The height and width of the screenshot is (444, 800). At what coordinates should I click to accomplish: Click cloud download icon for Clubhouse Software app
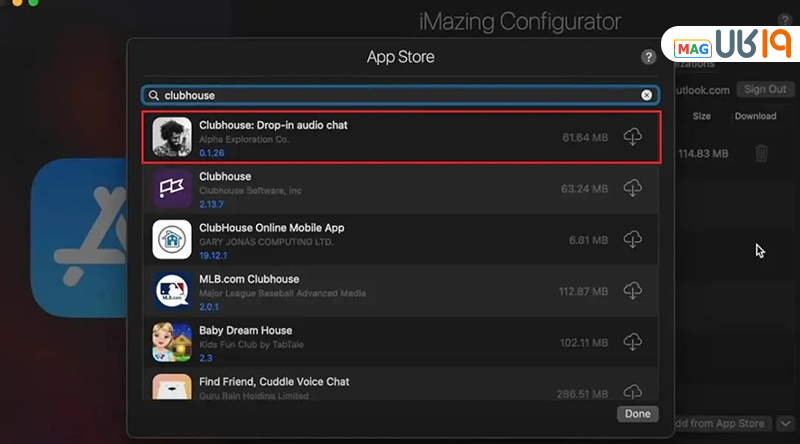point(632,188)
